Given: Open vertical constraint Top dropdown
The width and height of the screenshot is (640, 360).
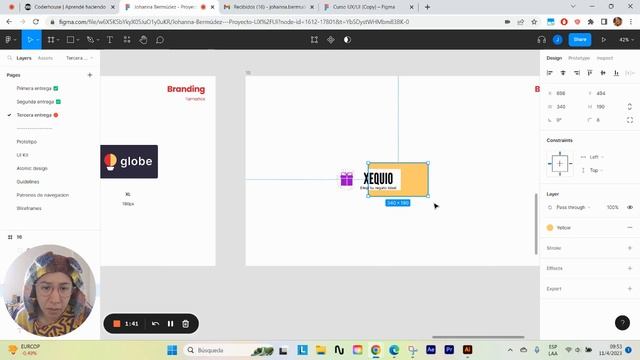Looking at the screenshot, I should point(592,170).
